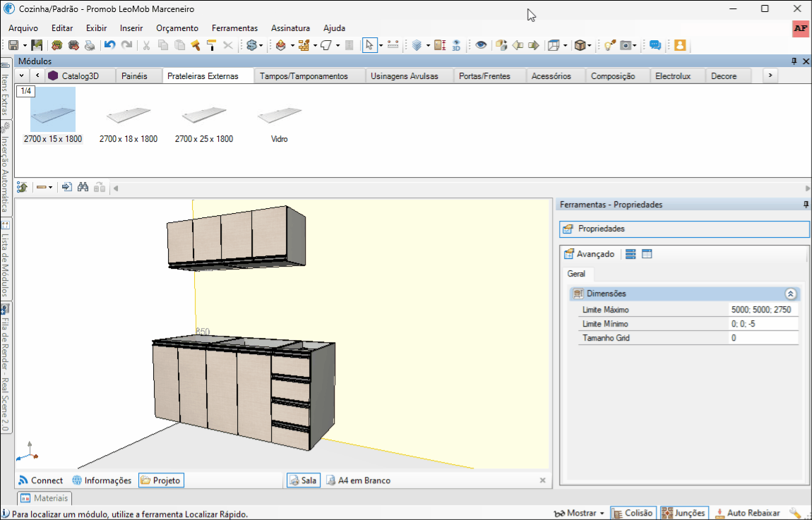Click the Limite Máximo value field
Image resolution: width=812 pixels, height=520 pixels.
(763, 310)
